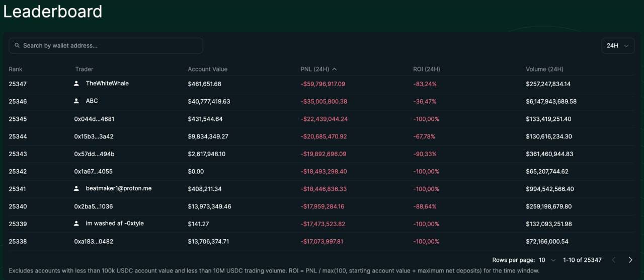Viewport: 644px width, 280px height.
Task: Open trader 0x044d...4681 profile
Action: [x=94, y=119]
